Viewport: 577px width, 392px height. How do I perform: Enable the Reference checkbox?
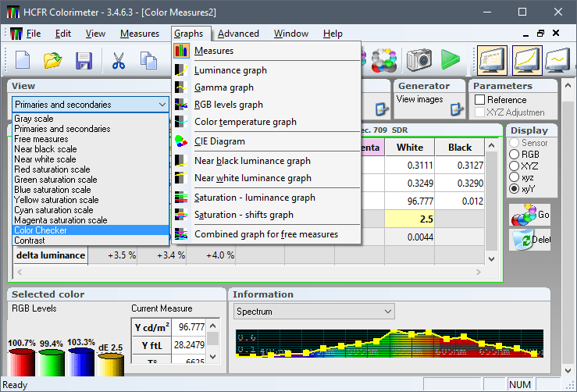click(x=480, y=100)
